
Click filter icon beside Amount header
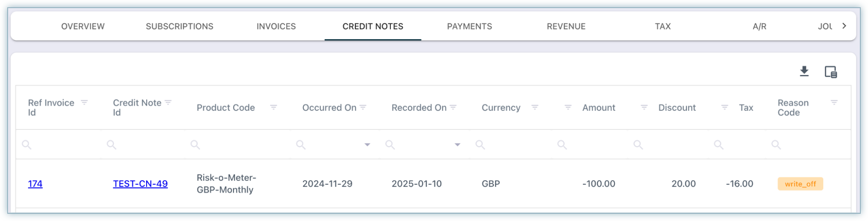pos(568,108)
